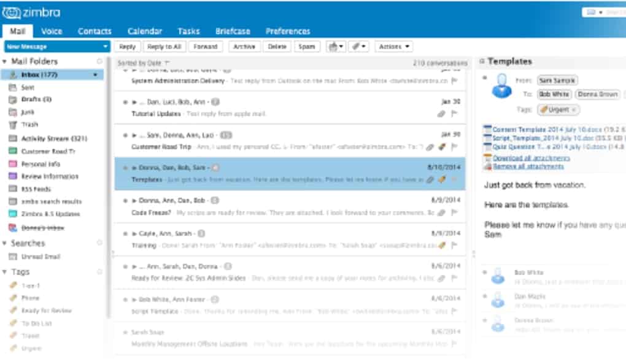The width and height of the screenshot is (626, 364).
Task: Open the Drafts folder
Action: [36, 99]
